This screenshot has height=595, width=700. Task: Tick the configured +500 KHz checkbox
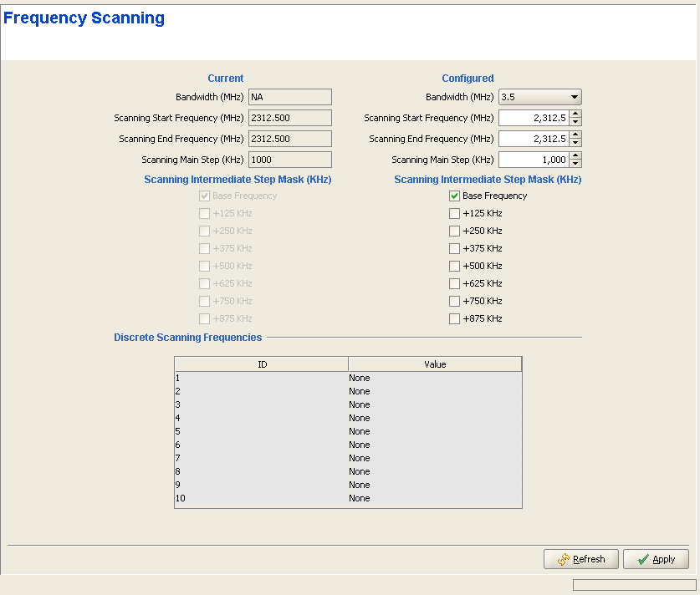click(x=454, y=266)
